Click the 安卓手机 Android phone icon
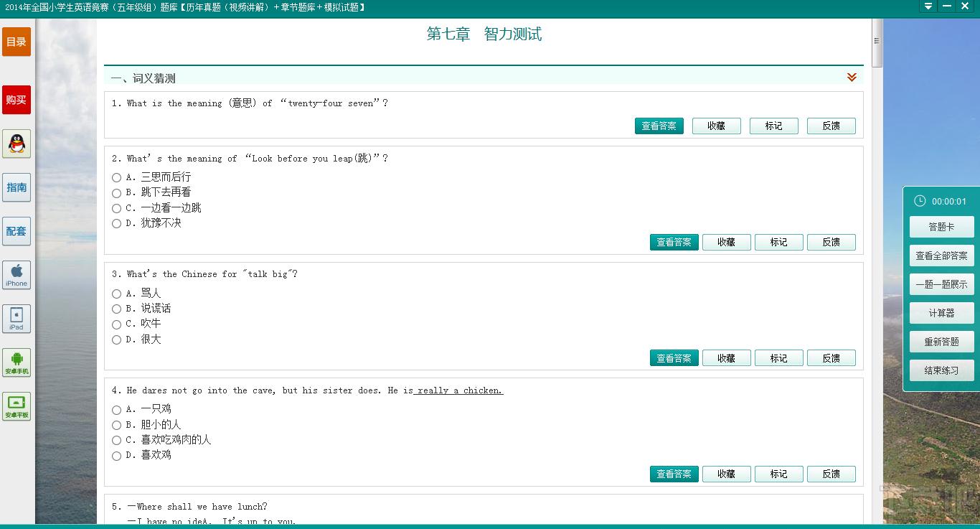The image size is (980, 529). 17,362
